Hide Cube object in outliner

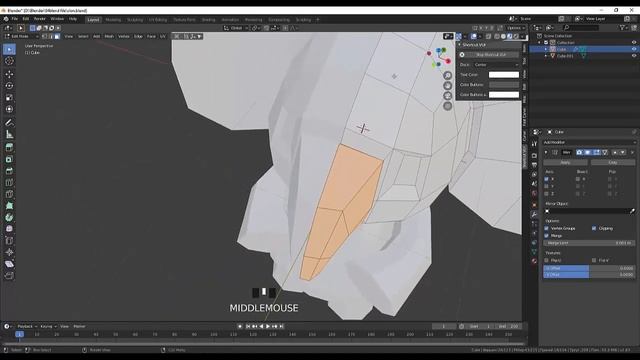[634, 49]
